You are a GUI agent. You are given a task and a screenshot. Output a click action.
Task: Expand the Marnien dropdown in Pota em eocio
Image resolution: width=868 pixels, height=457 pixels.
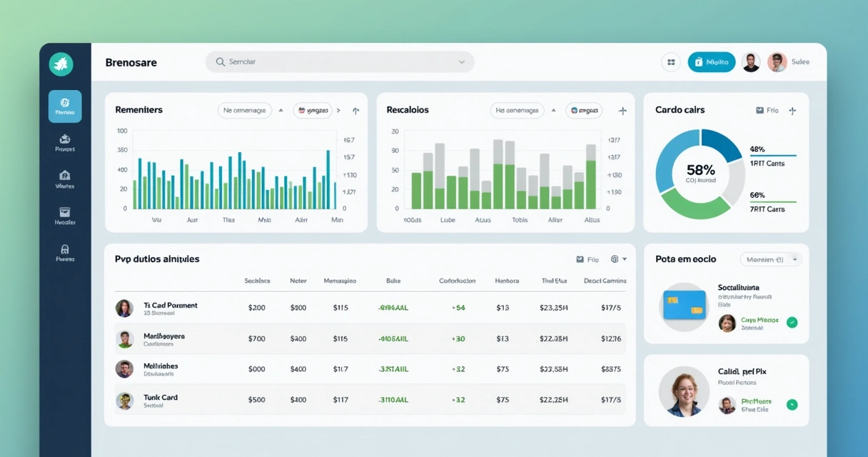772,259
